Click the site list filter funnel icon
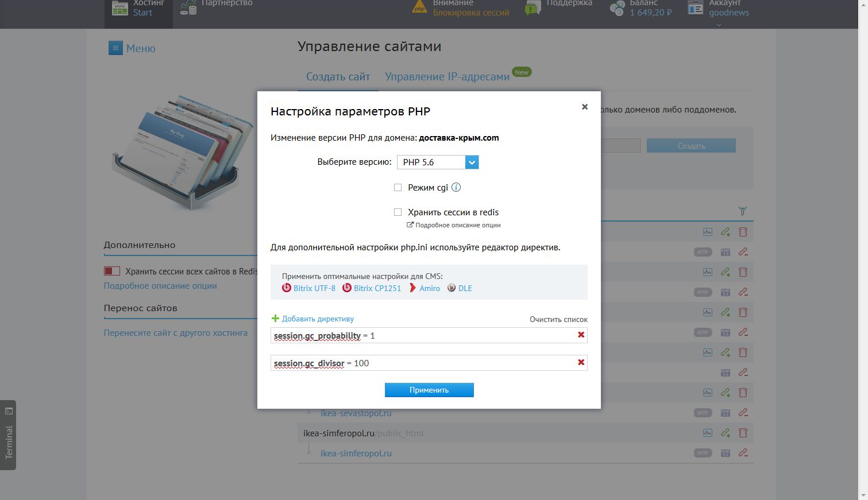 coord(742,211)
